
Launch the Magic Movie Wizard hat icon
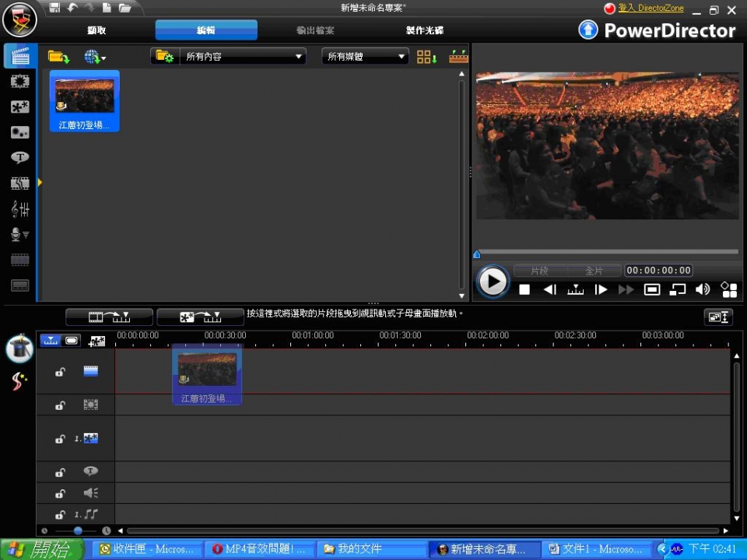coord(19,348)
